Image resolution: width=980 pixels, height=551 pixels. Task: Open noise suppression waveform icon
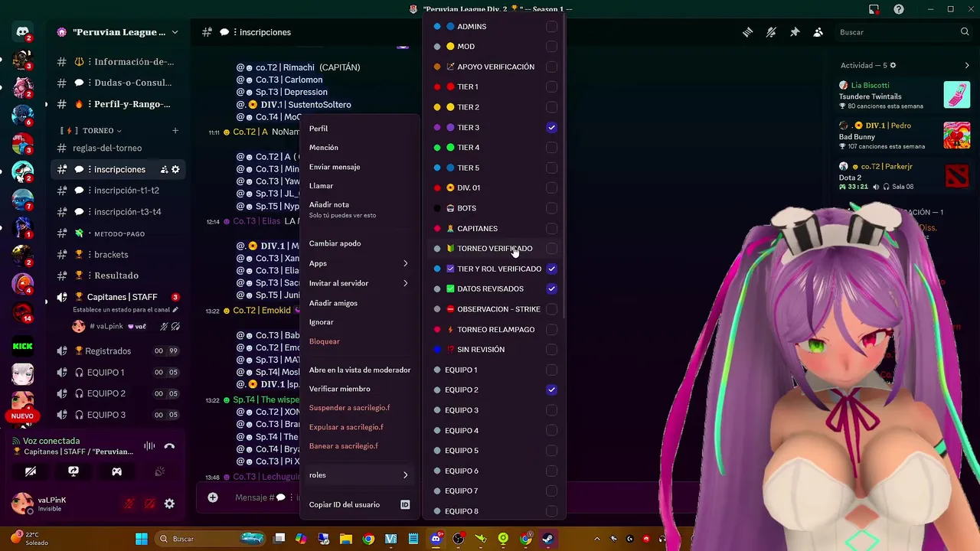click(x=149, y=445)
